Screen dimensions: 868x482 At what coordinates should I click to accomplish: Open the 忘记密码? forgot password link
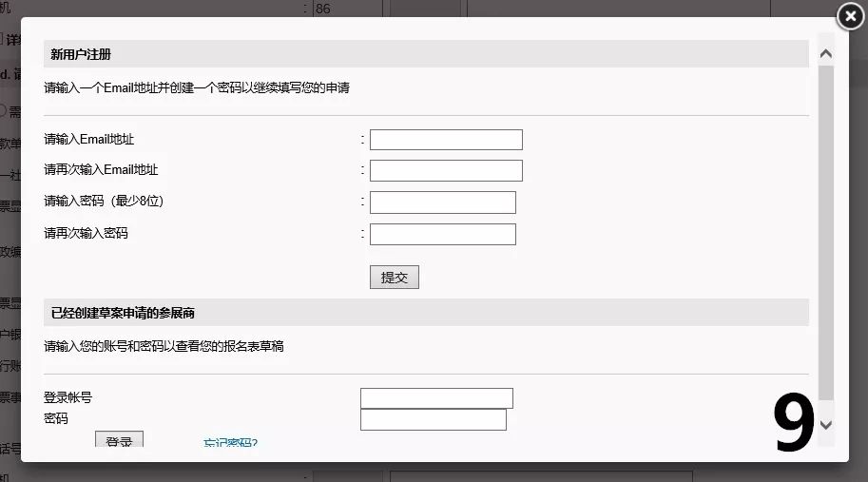pos(231,442)
